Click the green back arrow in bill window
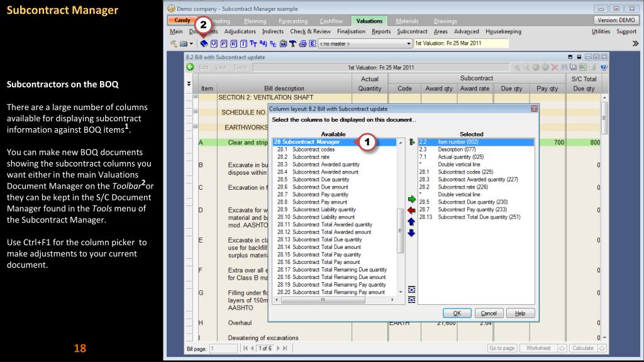Screen dimensions: 644x362 click(x=190, y=67)
